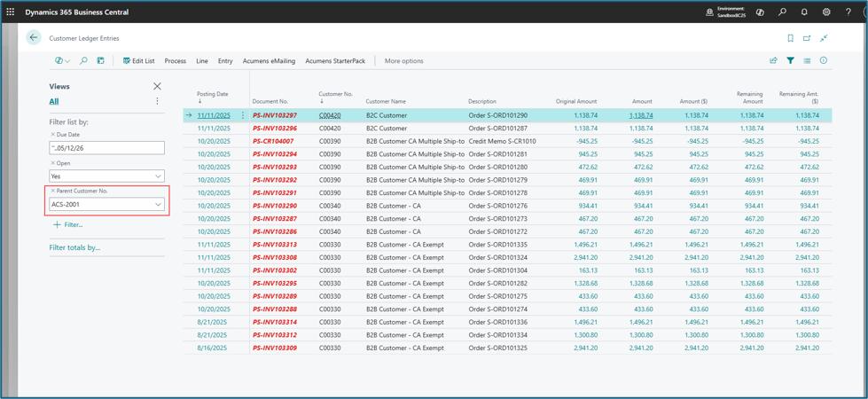Image resolution: width=868 pixels, height=399 pixels.
Task: Click the Share icon in the action bar
Action: point(773,61)
